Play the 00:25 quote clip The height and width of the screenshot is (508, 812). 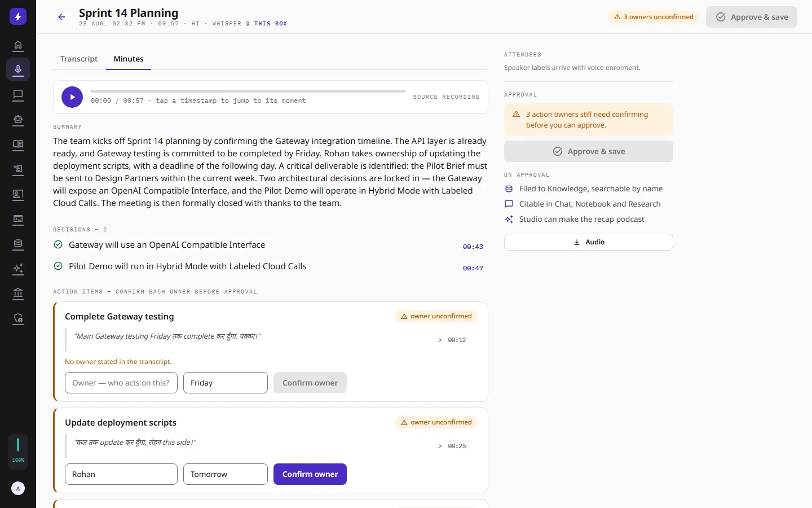(x=452, y=446)
